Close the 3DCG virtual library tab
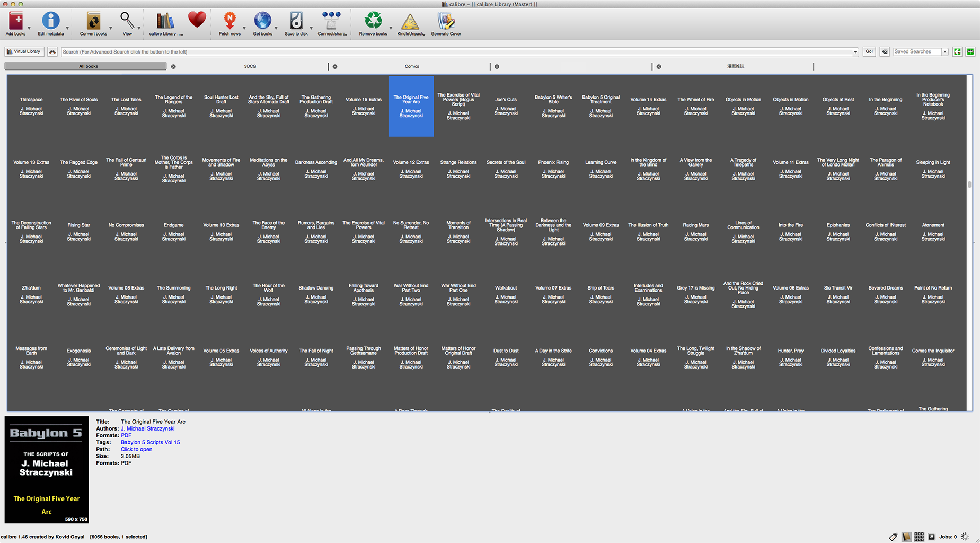The height and width of the screenshot is (543, 980). tap(173, 66)
